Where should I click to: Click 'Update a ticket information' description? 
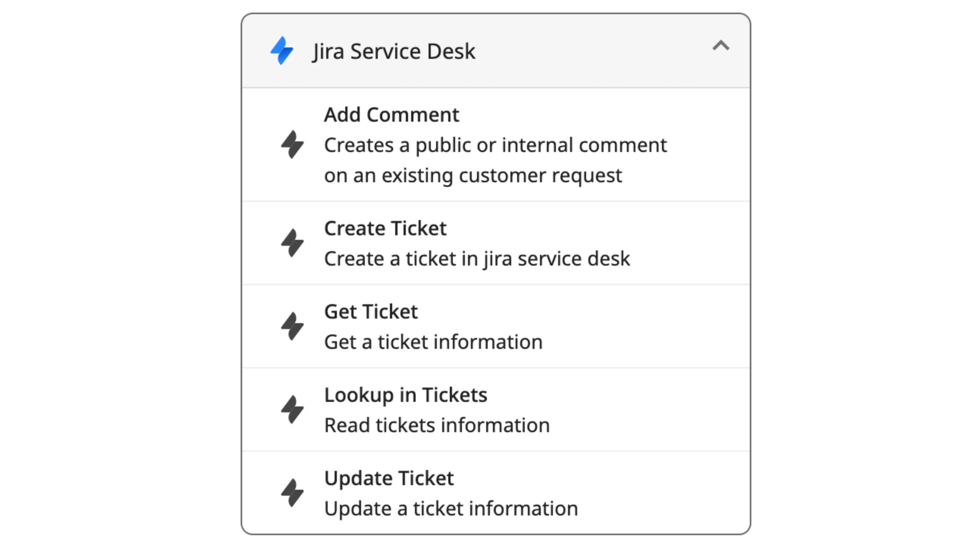(451, 509)
